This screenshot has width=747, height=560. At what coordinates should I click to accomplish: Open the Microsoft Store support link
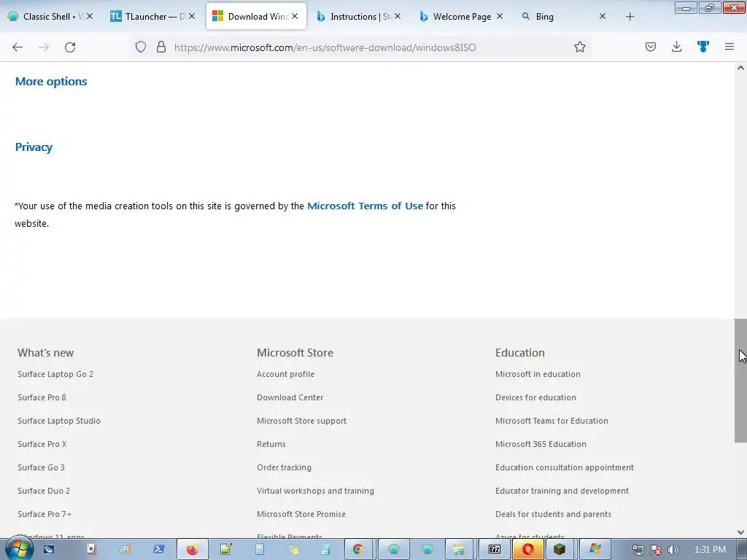301,421
